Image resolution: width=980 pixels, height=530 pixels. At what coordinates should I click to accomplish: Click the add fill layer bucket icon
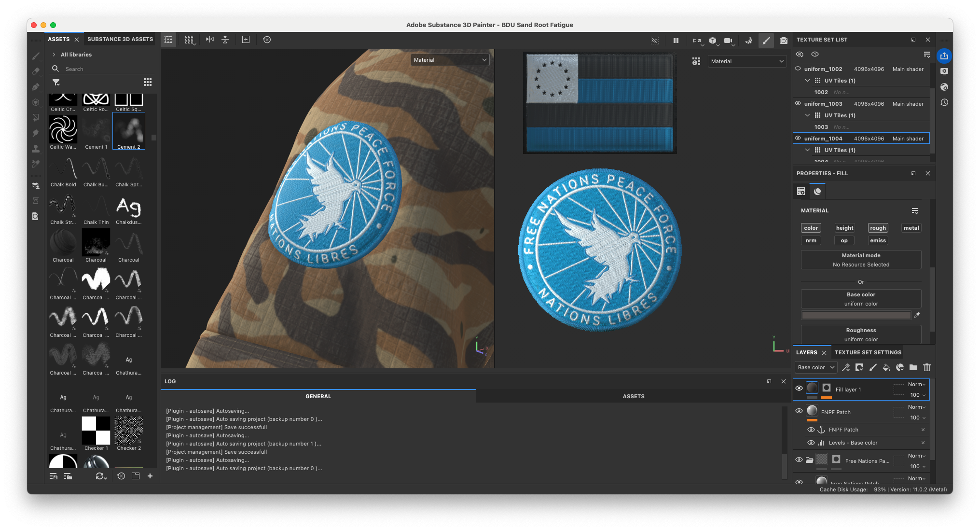pyautogui.click(x=886, y=367)
